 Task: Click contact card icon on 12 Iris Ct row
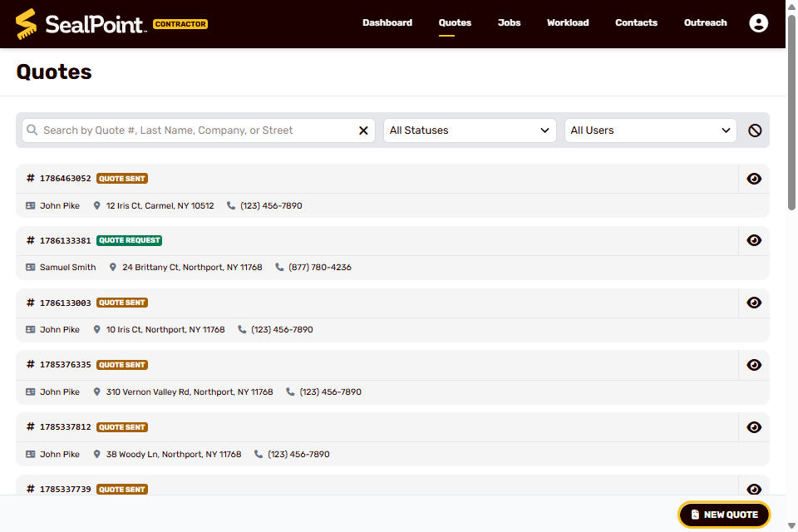click(31, 205)
